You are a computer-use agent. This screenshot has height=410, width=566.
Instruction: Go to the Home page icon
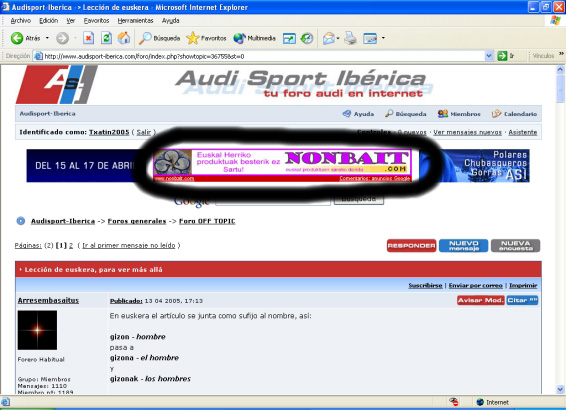coord(124,38)
